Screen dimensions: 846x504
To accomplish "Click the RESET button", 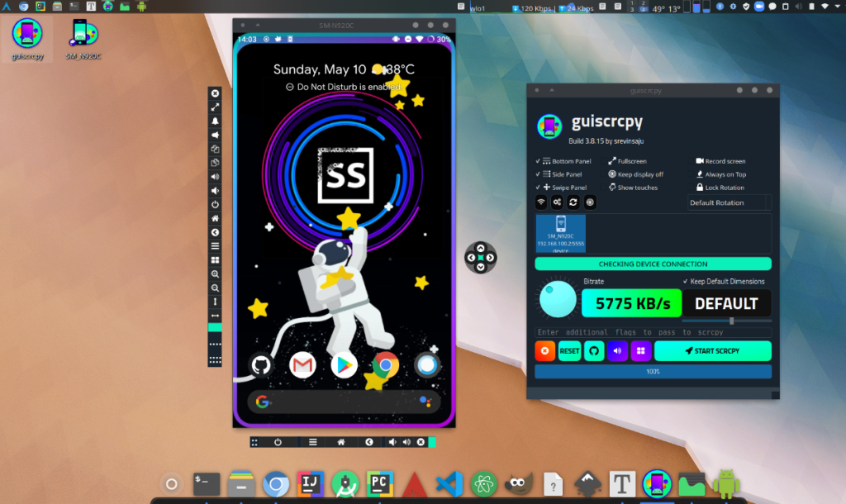I will click(569, 351).
